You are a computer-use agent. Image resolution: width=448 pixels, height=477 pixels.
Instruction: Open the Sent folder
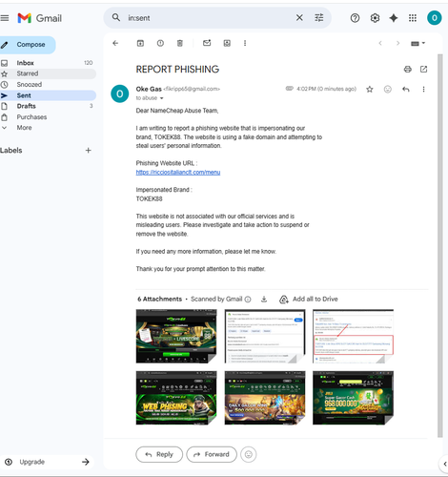point(47,95)
